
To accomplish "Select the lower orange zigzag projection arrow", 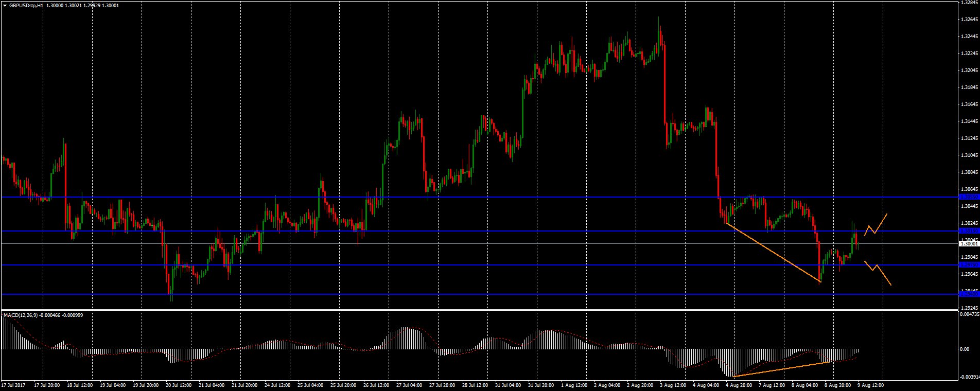I will pos(878,272).
